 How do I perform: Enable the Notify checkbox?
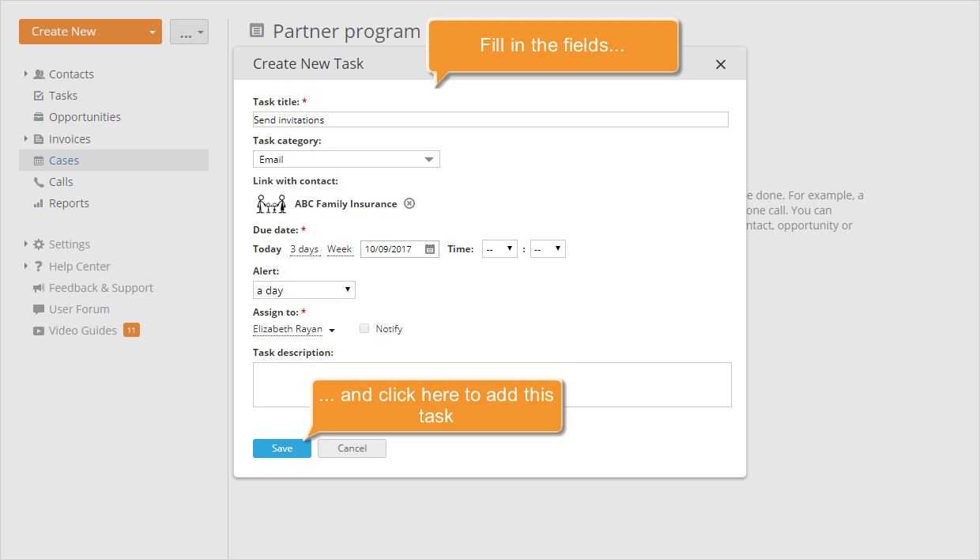pyautogui.click(x=364, y=328)
